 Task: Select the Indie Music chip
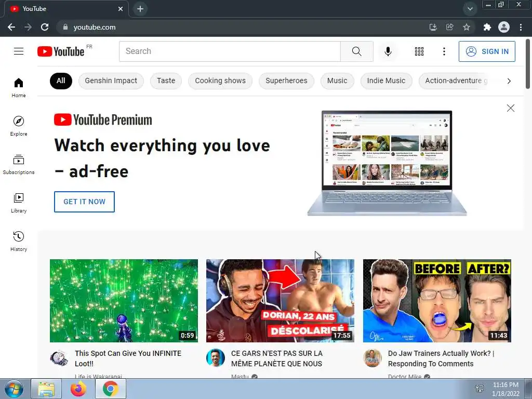pyautogui.click(x=386, y=81)
